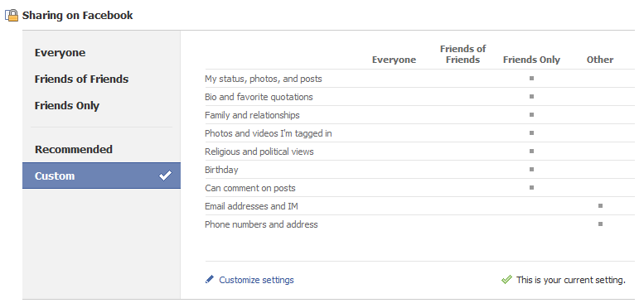Click the Family and relationships row label

click(x=252, y=115)
